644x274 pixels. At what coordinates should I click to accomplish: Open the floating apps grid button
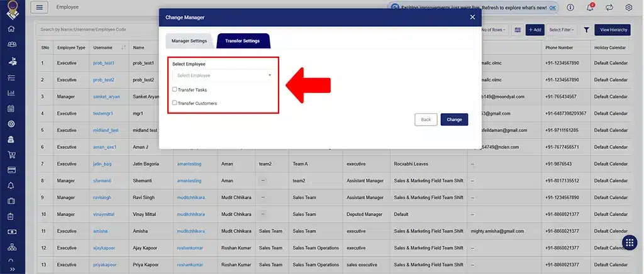[x=629, y=243]
